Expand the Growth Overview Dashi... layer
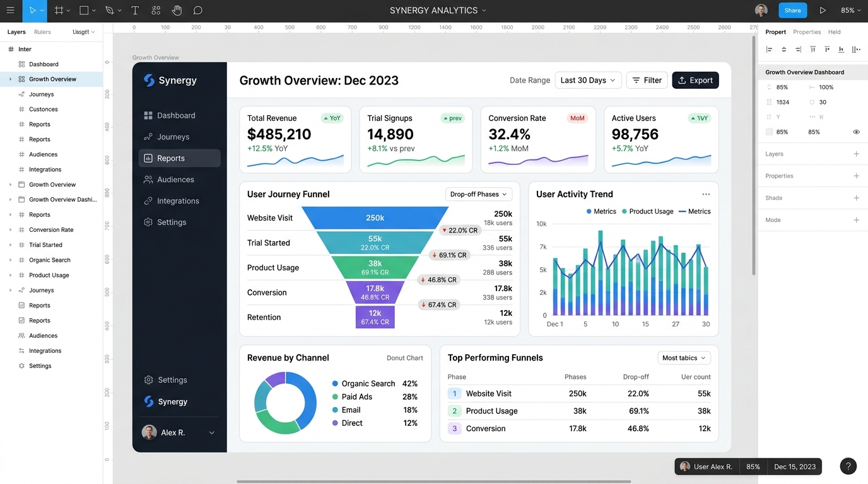 (x=10, y=200)
